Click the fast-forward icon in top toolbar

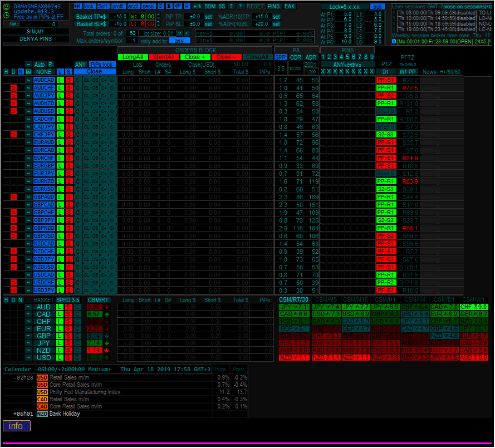pyautogui.click(x=77, y=6)
